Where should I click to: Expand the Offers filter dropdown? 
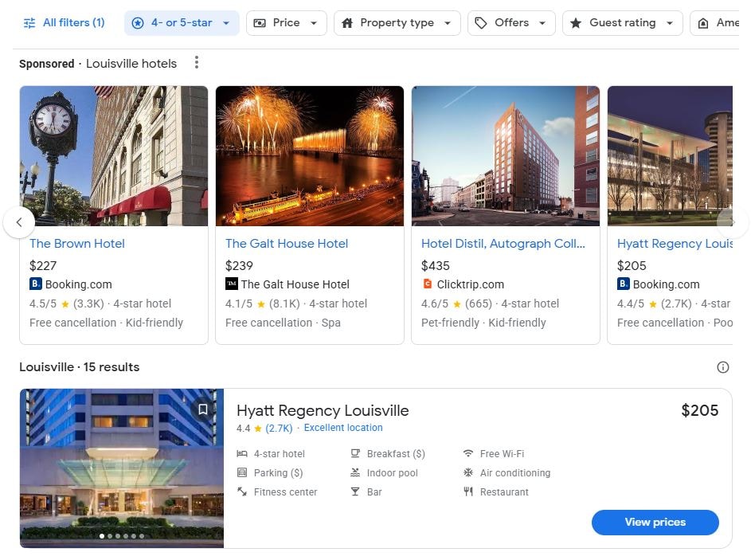point(511,22)
